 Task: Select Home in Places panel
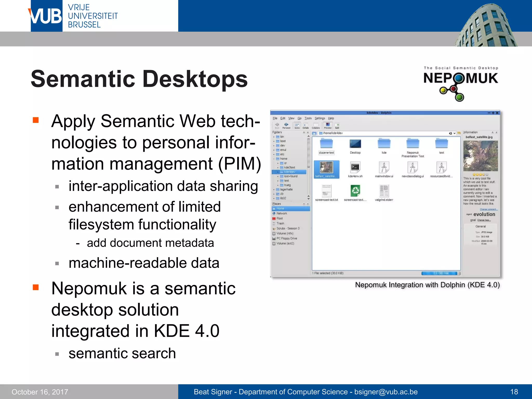click(291, 209)
